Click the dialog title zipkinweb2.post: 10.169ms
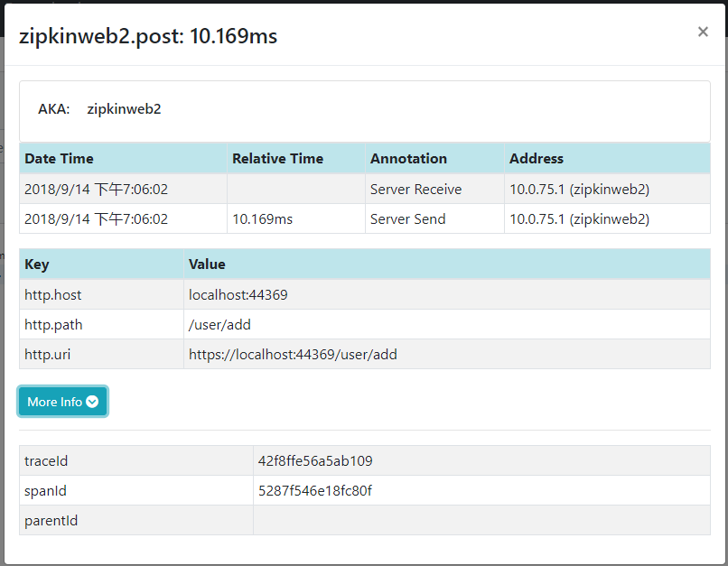This screenshot has height=566, width=728. pos(147,36)
